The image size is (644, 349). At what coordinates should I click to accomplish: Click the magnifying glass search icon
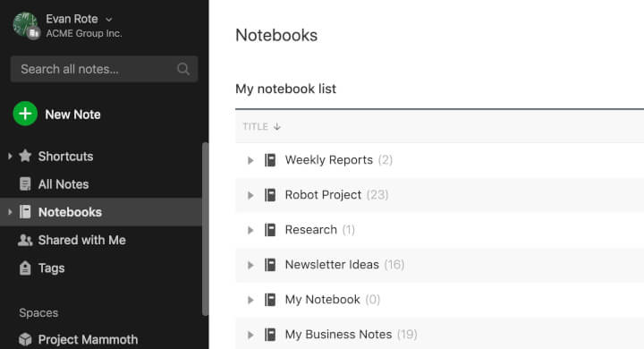pyautogui.click(x=183, y=69)
